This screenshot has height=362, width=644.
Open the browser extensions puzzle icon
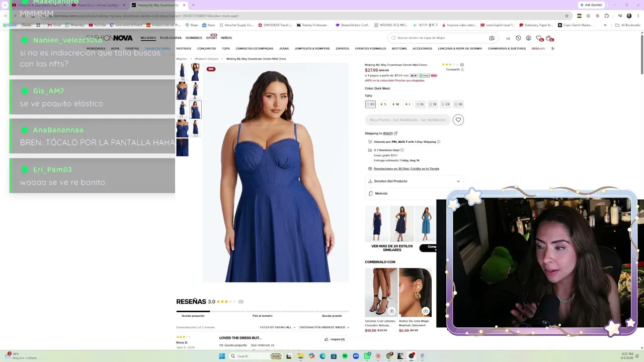607,16
